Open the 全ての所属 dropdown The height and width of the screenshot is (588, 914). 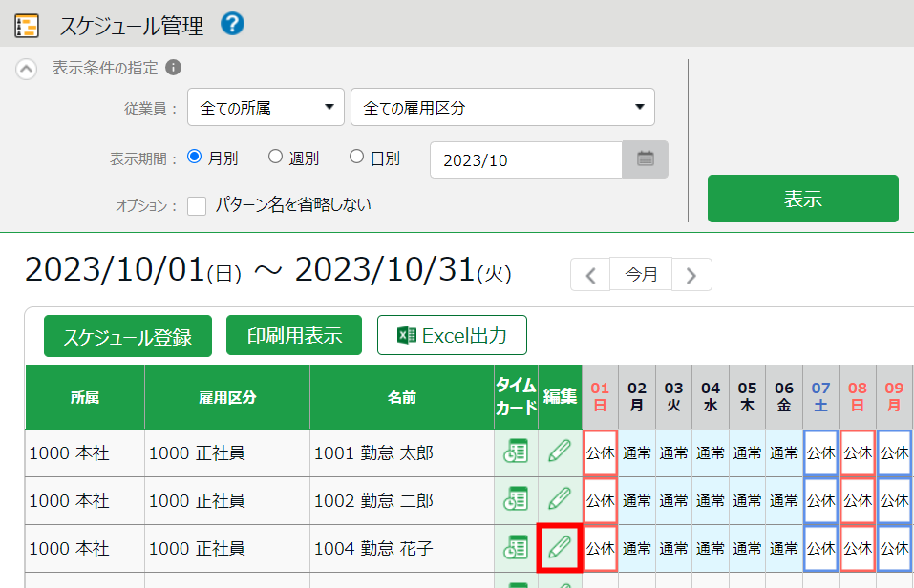(x=266, y=108)
